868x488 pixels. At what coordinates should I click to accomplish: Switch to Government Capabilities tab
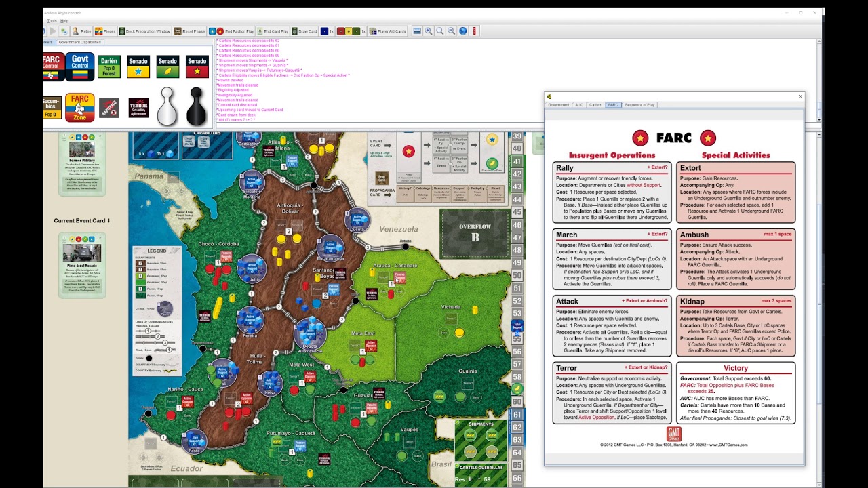80,42
